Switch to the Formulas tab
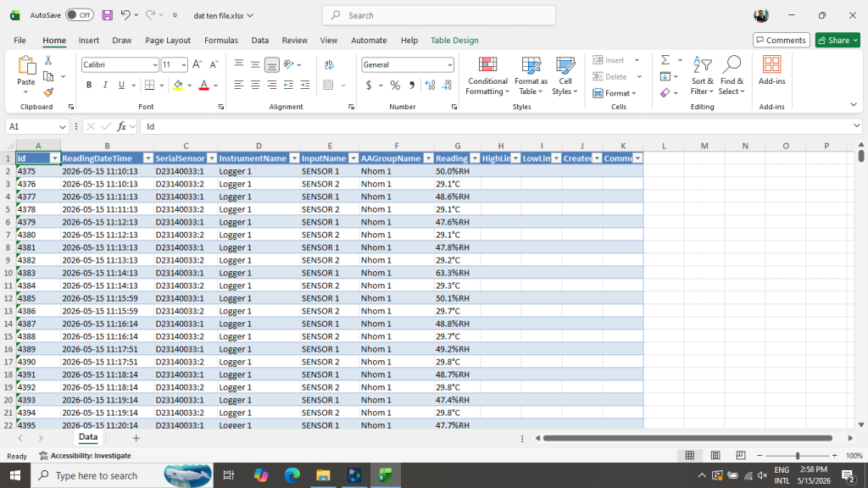 tap(221, 41)
